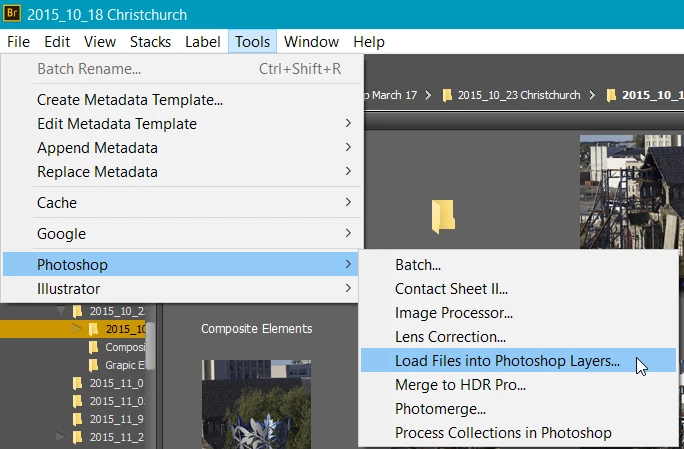Select Load Files into Photoshop Layers
The width and height of the screenshot is (684, 449).
pos(518,360)
